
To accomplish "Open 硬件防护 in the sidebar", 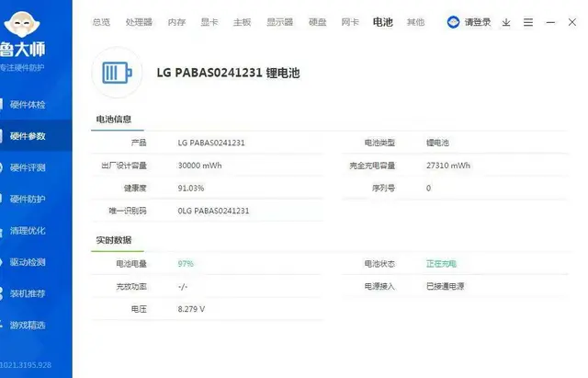I will [28, 199].
